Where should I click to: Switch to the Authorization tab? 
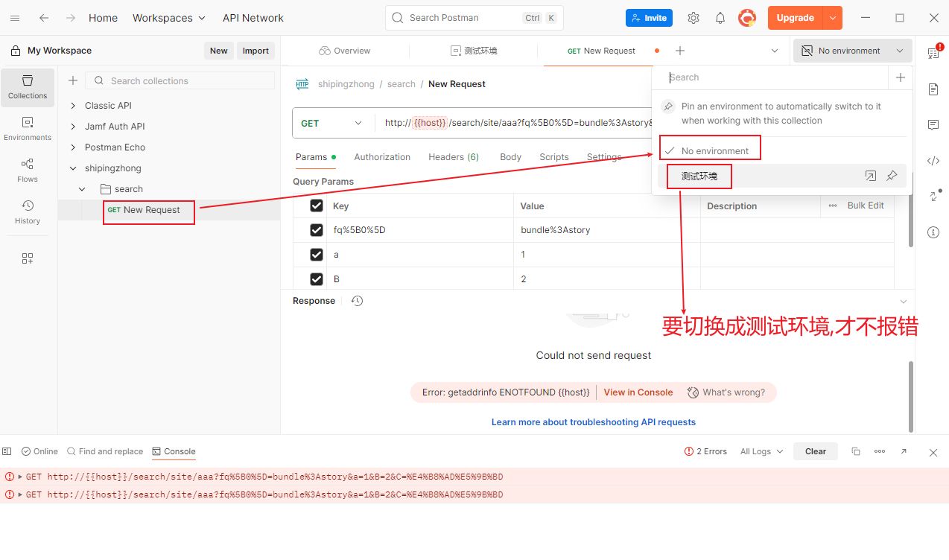tap(382, 157)
